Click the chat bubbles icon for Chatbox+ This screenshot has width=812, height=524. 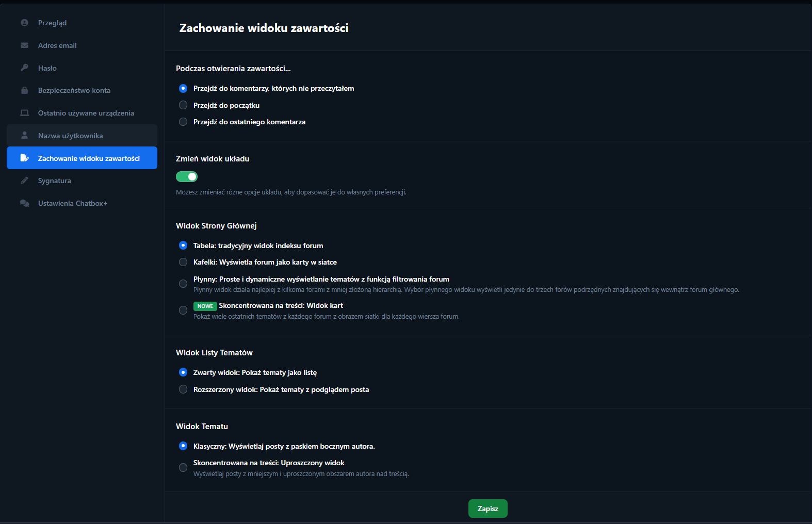tap(24, 203)
